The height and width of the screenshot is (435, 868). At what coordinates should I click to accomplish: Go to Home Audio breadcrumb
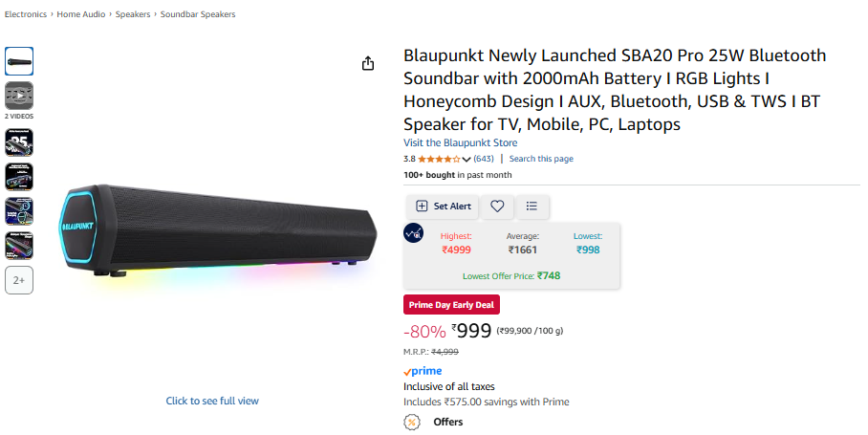81,14
